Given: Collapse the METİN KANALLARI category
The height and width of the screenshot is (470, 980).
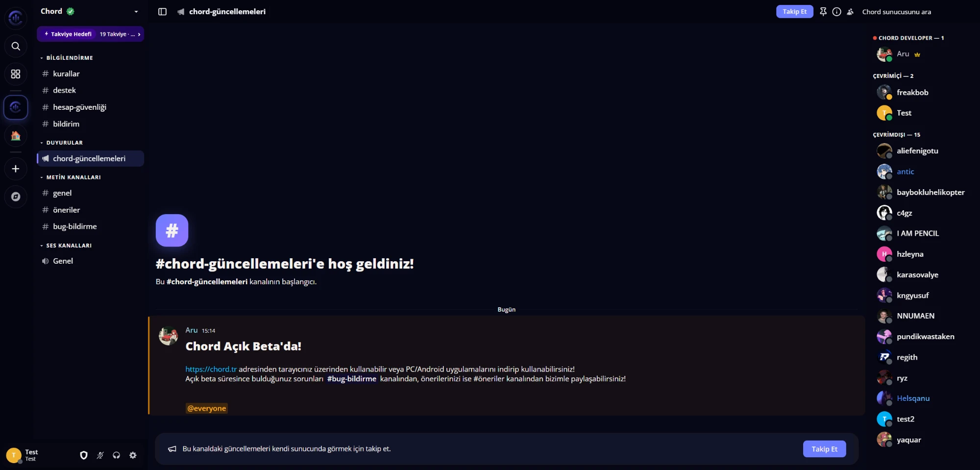Looking at the screenshot, I should (71, 177).
